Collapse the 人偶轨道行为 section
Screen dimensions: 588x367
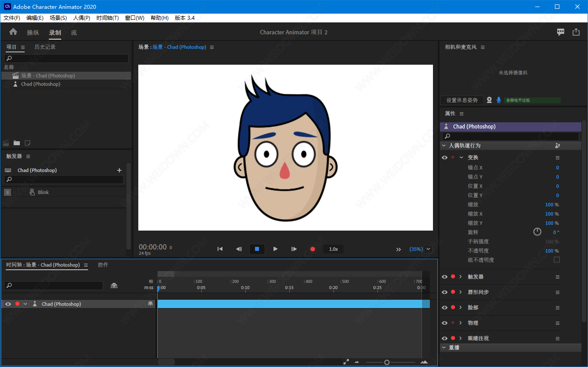(444, 145)
